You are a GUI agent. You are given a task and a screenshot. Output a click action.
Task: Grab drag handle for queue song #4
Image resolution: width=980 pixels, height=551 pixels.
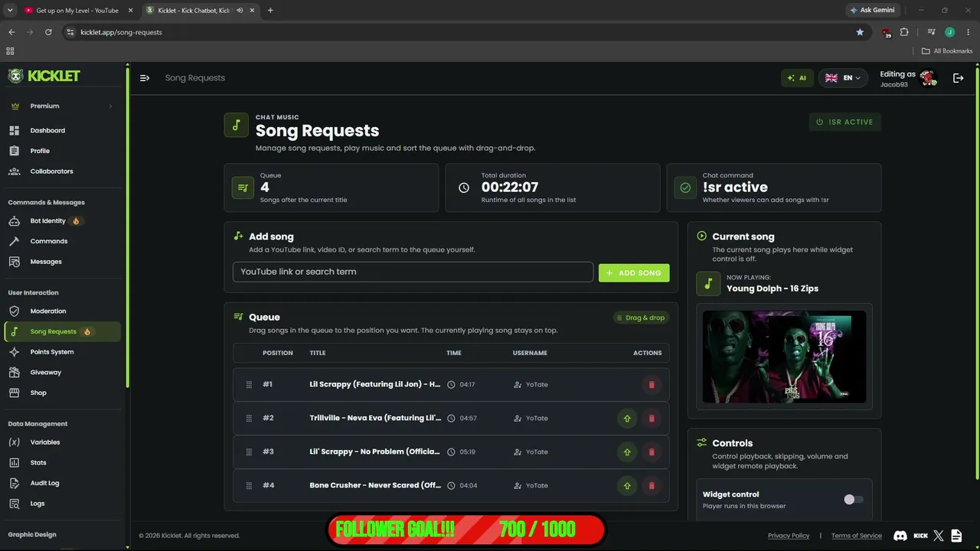tap(249, 485)
